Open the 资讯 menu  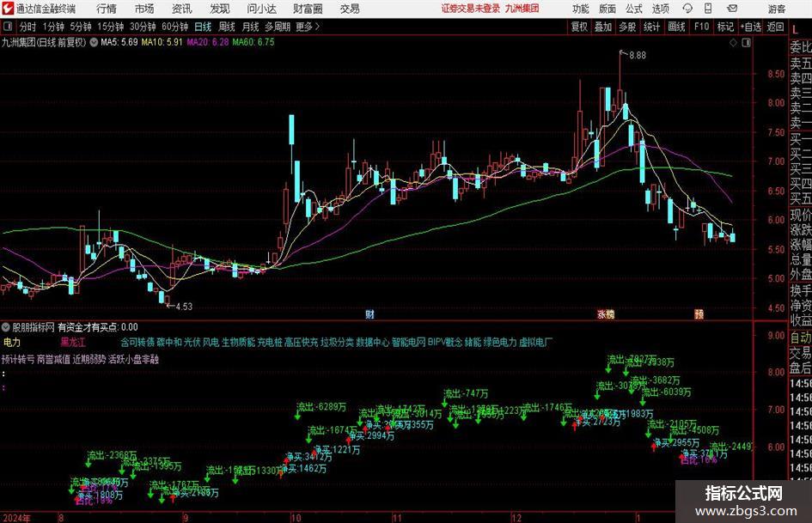[182, 9]
